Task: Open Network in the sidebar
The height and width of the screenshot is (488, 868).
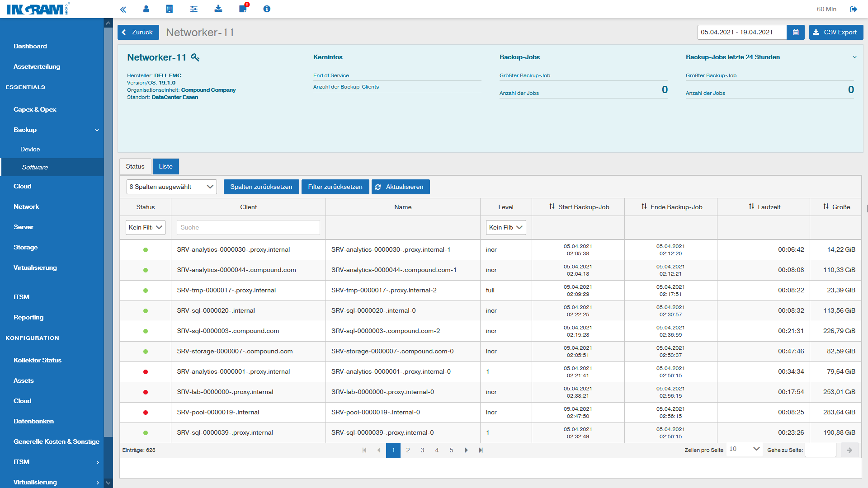Action: pyautogui.click(x=26, y=207)
